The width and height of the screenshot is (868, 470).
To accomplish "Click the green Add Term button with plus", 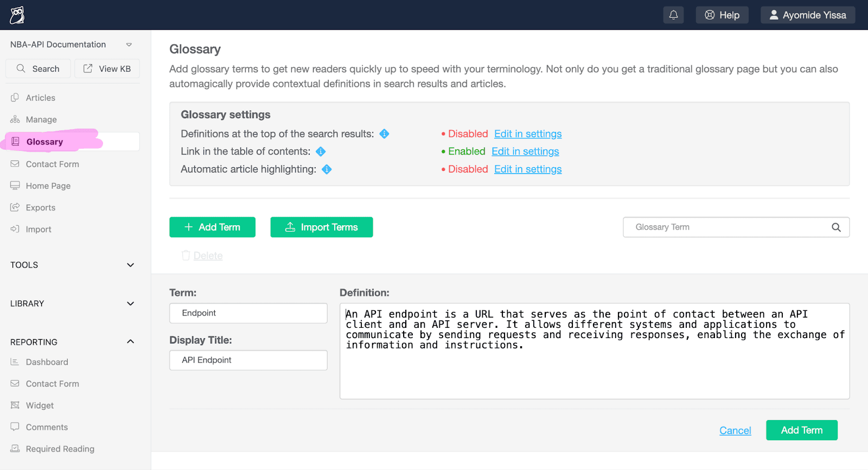I will click(212, 227).
